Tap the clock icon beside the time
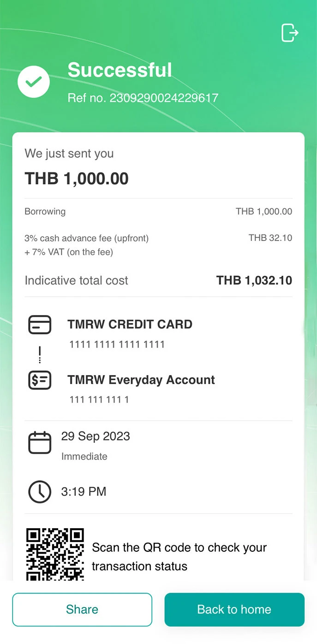This screenshot has width=317, height=644. 40,492
